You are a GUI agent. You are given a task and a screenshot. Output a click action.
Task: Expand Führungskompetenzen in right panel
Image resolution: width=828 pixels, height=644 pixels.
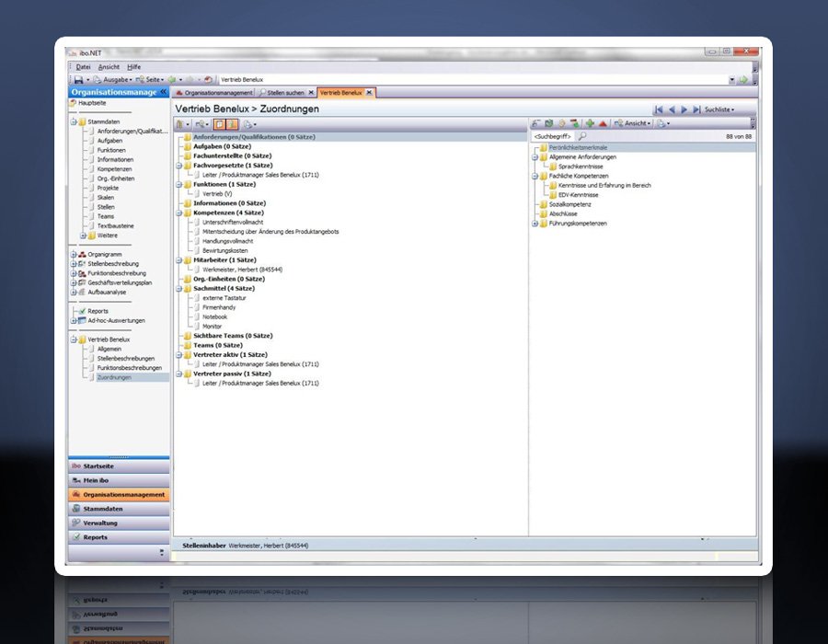tap(535, 224)
